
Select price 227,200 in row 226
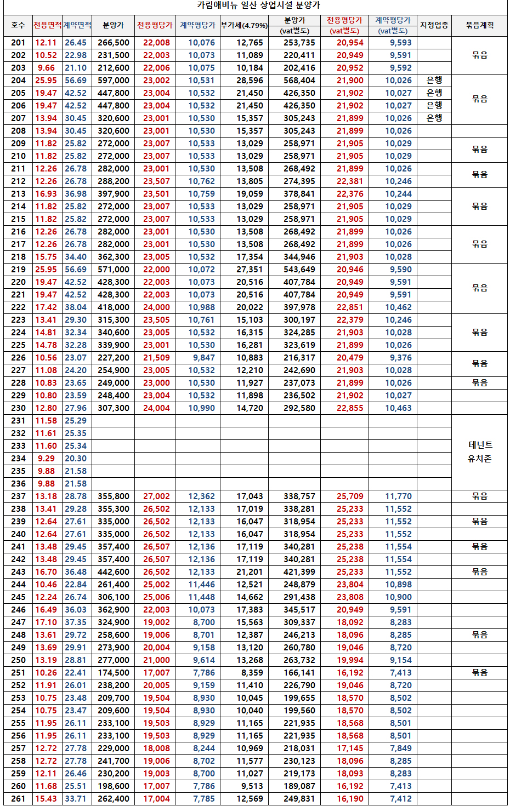(114, 358)
